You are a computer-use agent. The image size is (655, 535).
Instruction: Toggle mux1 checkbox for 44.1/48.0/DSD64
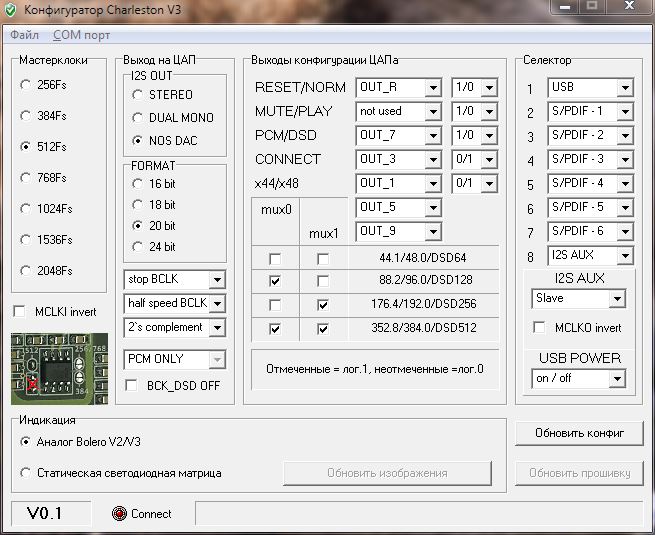[323, 259]
